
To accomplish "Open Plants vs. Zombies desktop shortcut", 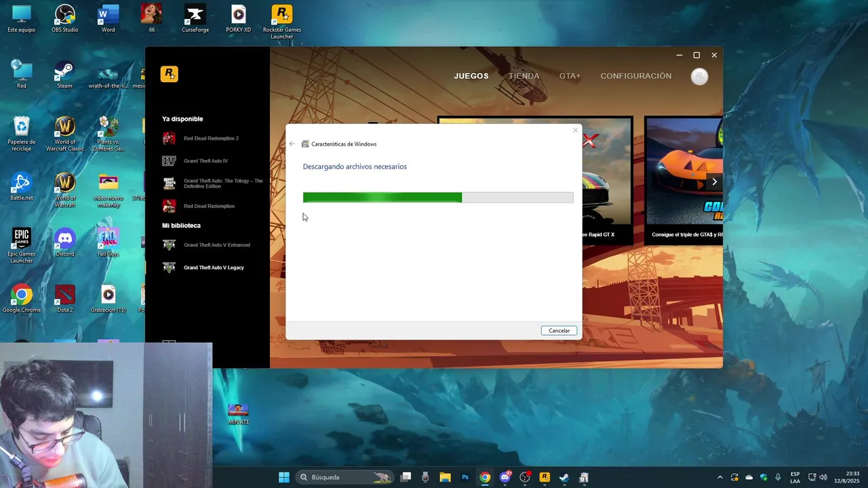I will (108, 134).
